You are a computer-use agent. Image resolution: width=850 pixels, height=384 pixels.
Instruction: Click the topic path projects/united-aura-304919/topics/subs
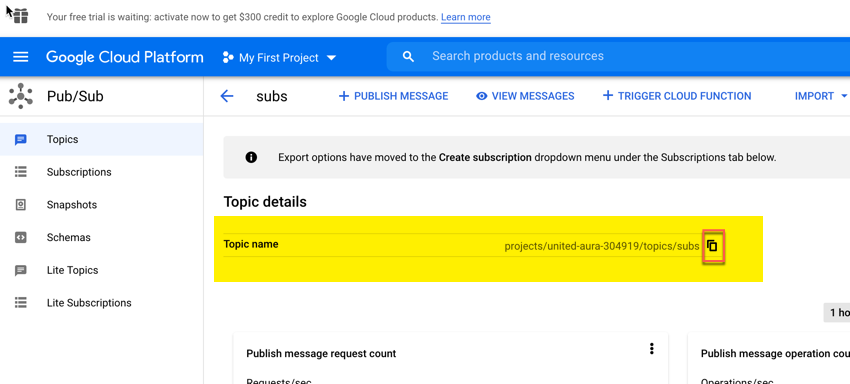click(602, 246)
